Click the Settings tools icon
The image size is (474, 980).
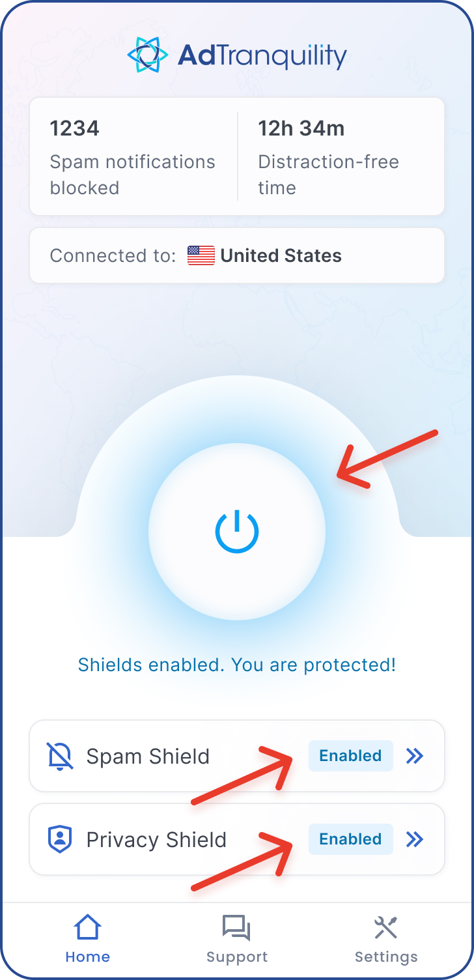click(386, 927)
